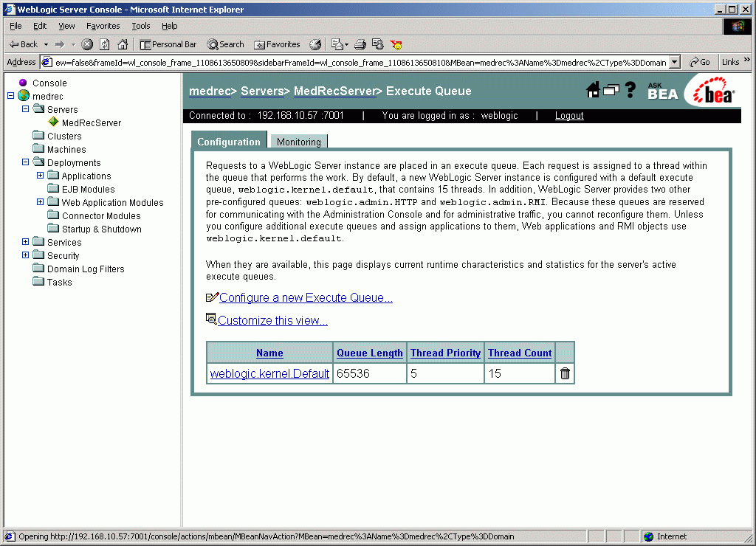Expand the Security folder
The width and height of the screenshot is (756, 546).
[x=26, y=255]
